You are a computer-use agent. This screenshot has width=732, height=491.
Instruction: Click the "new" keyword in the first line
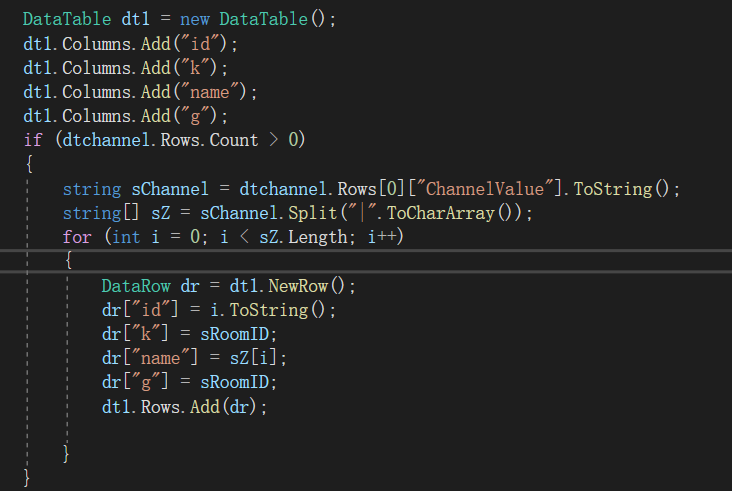195,19
